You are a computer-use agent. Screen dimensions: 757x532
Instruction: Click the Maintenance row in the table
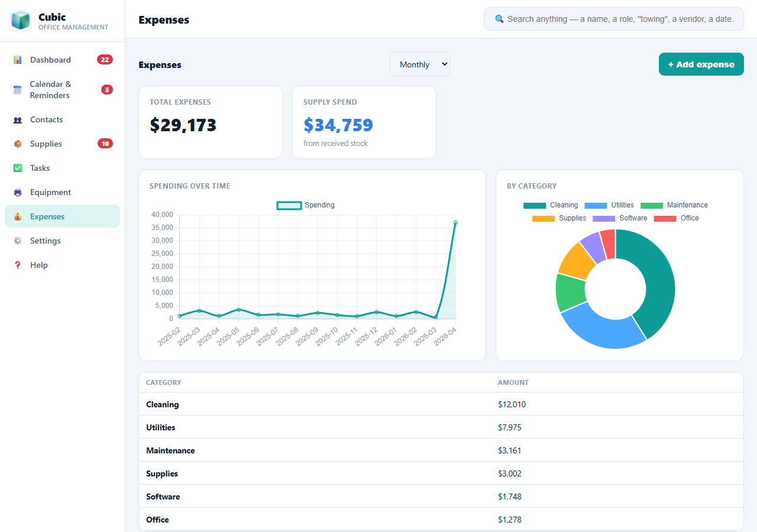(441, 450)
